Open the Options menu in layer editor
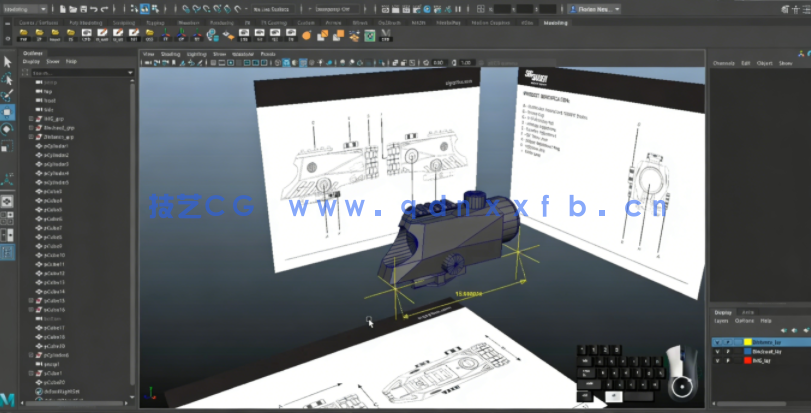Screen dimensions: 811x413 (x=745, y=321)
